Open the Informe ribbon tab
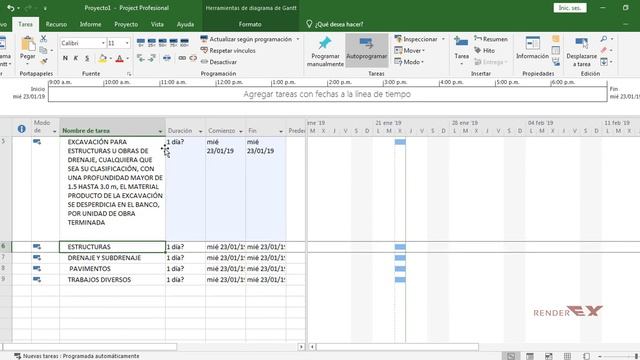640x360 pixels. 91,24
